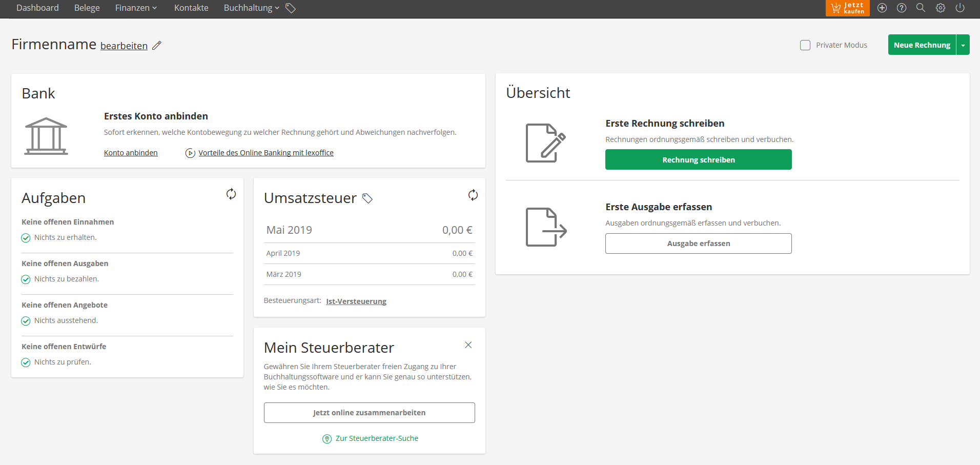Image resolution: width=980 pixels, height=465 pixels.
Task: Open Finanzen dropdown menu
Action: [x=136, y=8]
